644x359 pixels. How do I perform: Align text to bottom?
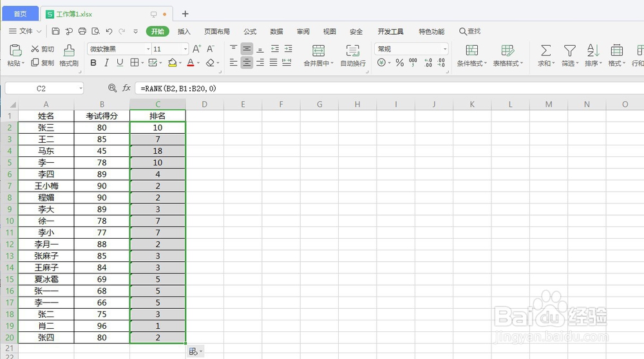click(260, 49)
